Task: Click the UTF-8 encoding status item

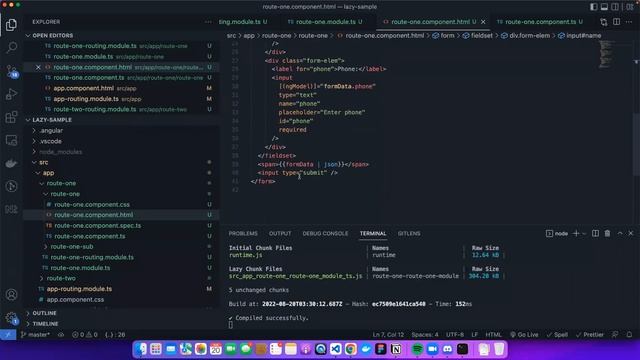Action: pyautogui.click(x=455, y=335)
